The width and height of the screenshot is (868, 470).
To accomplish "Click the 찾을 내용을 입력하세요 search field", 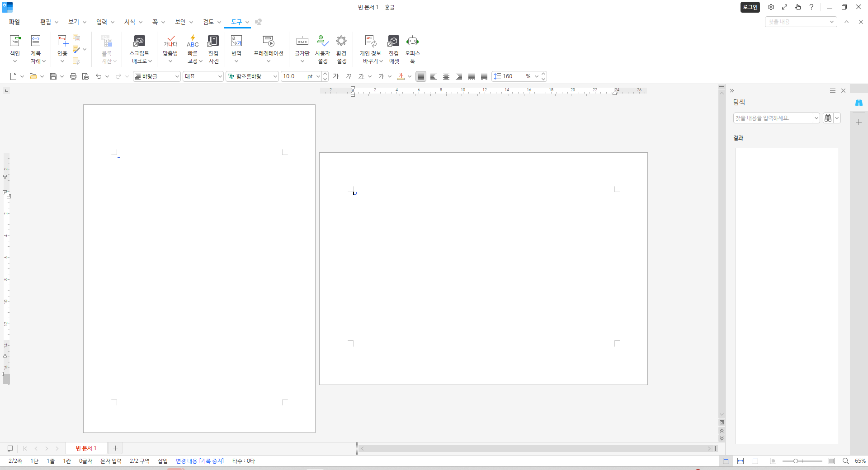I will (776, 118).
